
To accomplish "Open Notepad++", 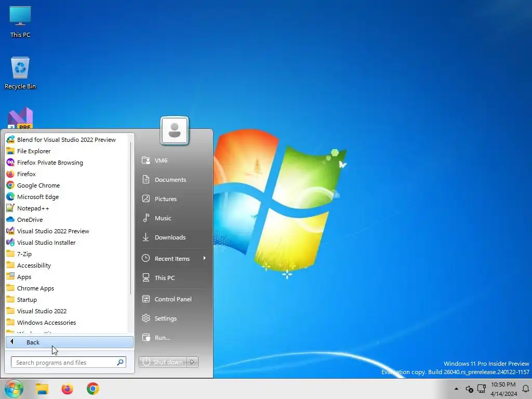I will (x=66, y=208).
